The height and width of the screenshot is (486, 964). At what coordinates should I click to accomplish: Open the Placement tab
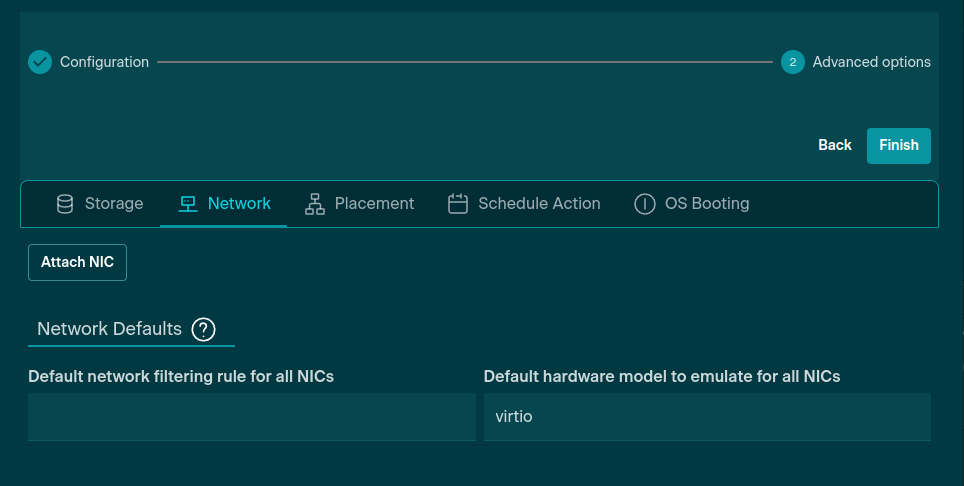point(374,204)
